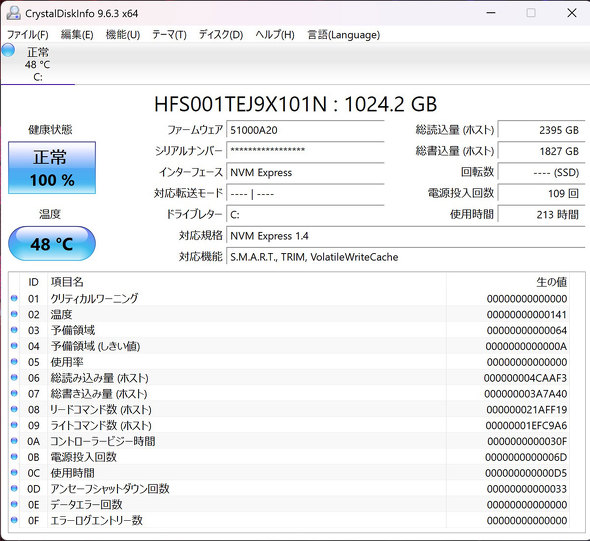Click rotation rate value ---- (SSD)
590x541 pixels.
541,172
